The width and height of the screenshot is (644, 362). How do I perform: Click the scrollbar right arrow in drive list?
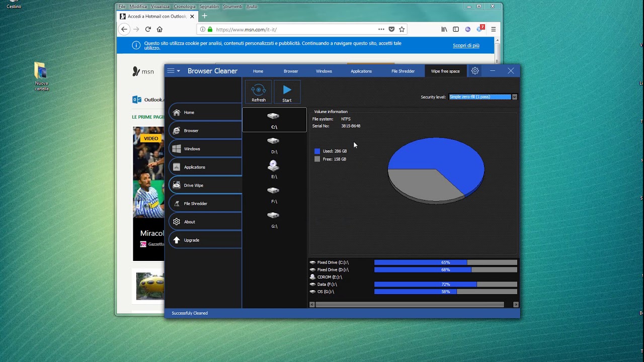(x=515, y=305)
